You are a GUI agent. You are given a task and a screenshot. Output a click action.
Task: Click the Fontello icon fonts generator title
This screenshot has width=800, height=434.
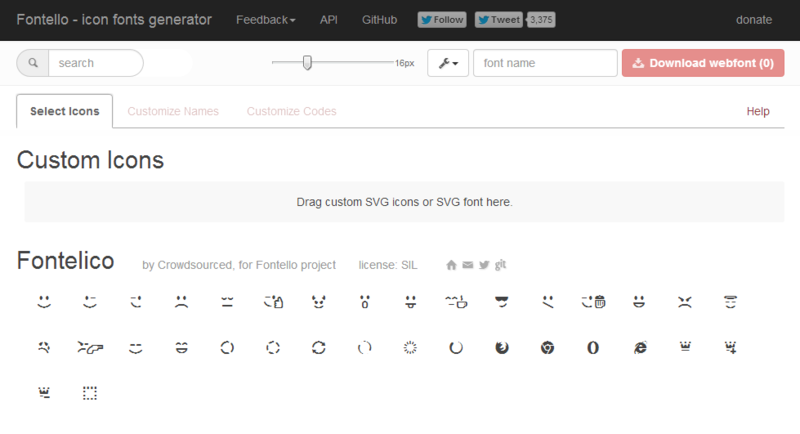[x=114, y=20]
